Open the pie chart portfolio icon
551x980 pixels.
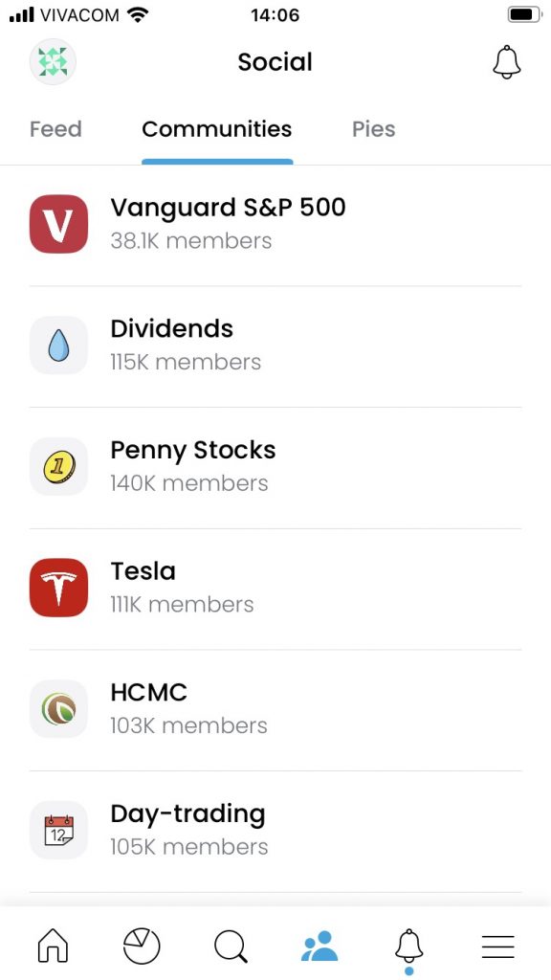tap(142, 947)
